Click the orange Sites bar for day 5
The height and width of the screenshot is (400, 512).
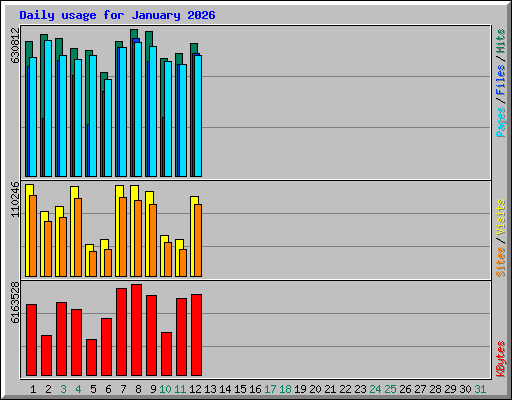(93, 264)
